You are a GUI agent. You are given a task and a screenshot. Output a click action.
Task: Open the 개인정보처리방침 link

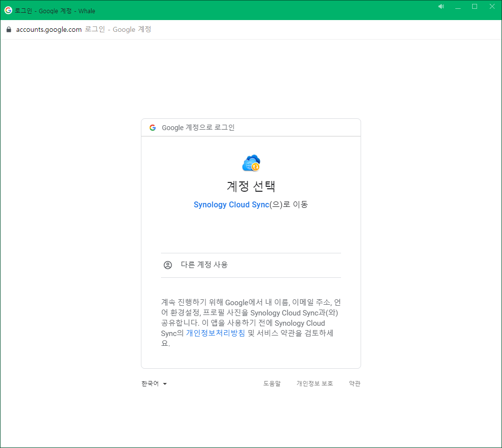[x=215, y=333]
